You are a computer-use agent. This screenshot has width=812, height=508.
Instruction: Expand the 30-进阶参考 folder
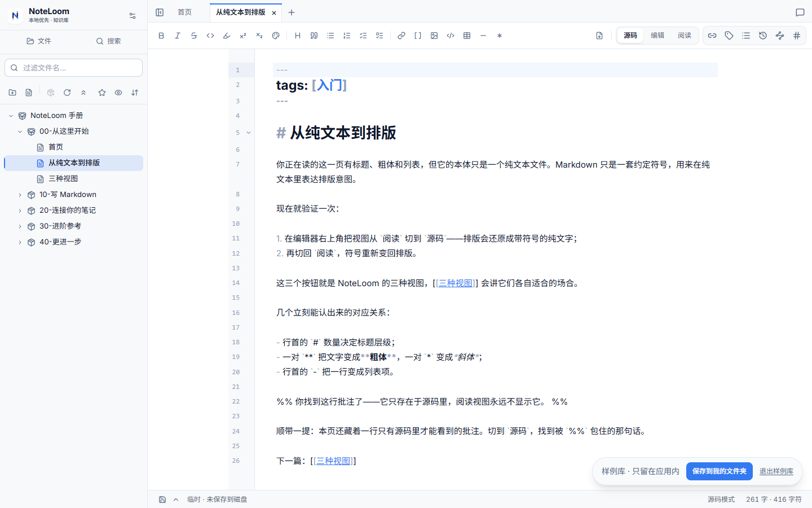pos(20,226)
